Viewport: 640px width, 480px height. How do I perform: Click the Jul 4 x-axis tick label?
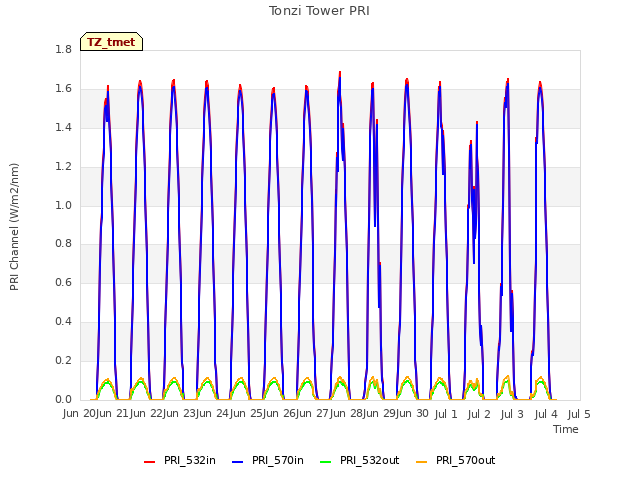click(546, 414)
